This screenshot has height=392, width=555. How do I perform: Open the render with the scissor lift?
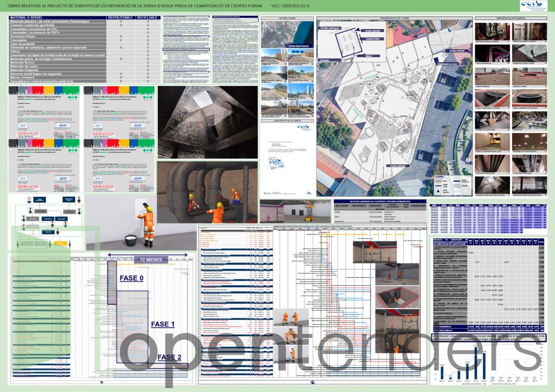pyautogui.click(x=295, y=211)
